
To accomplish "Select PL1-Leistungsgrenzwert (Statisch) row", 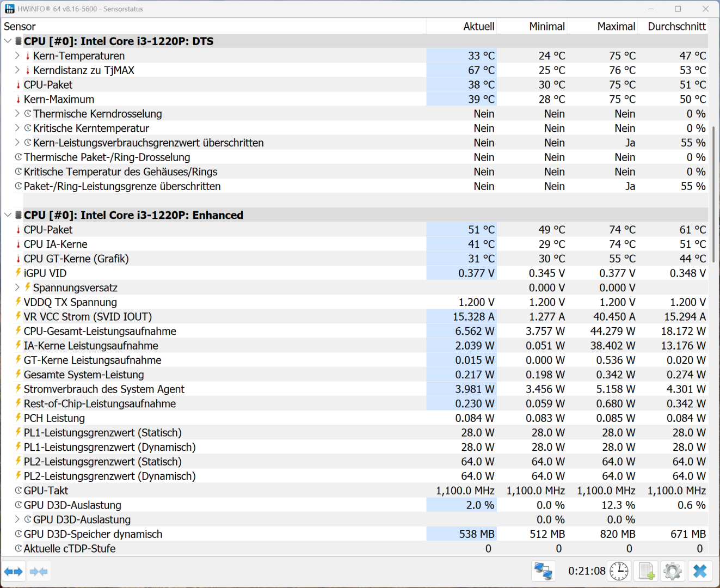I will pos(355,432).
